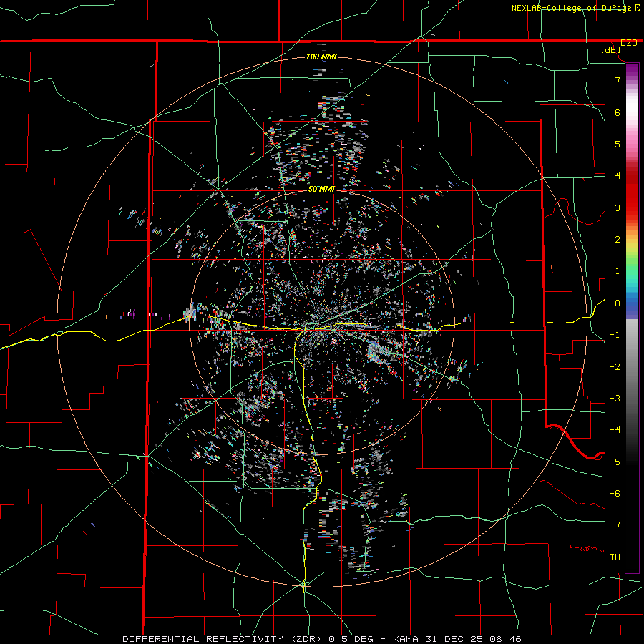The height and width of the screenshot is (644, 644).
Task: Click the 2 value on the color scale
Action: tap(618, 240)
